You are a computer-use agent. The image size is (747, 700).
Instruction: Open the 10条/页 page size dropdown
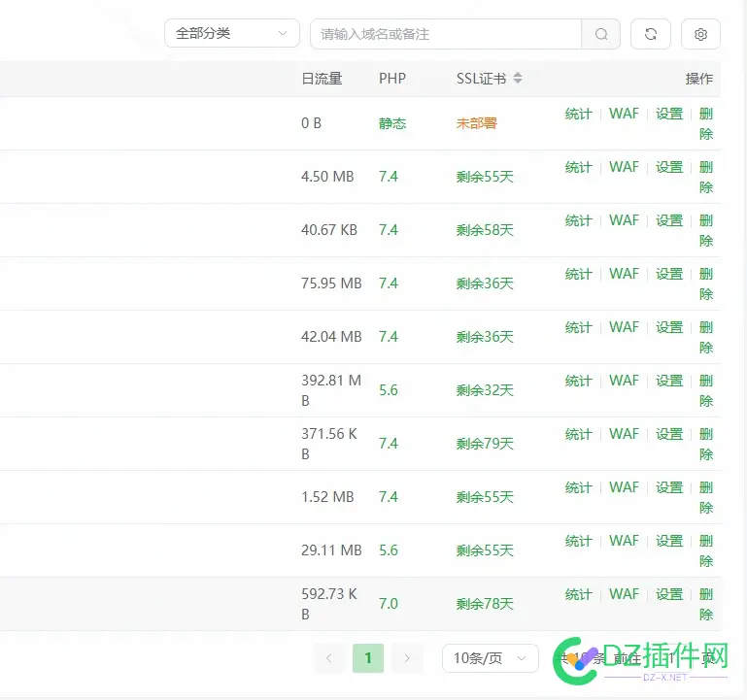[490, 658]
